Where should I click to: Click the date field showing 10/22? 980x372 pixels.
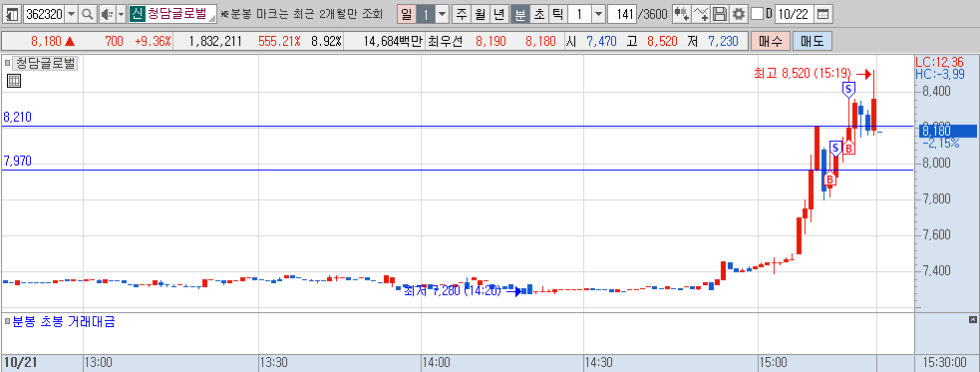point(794,14)
